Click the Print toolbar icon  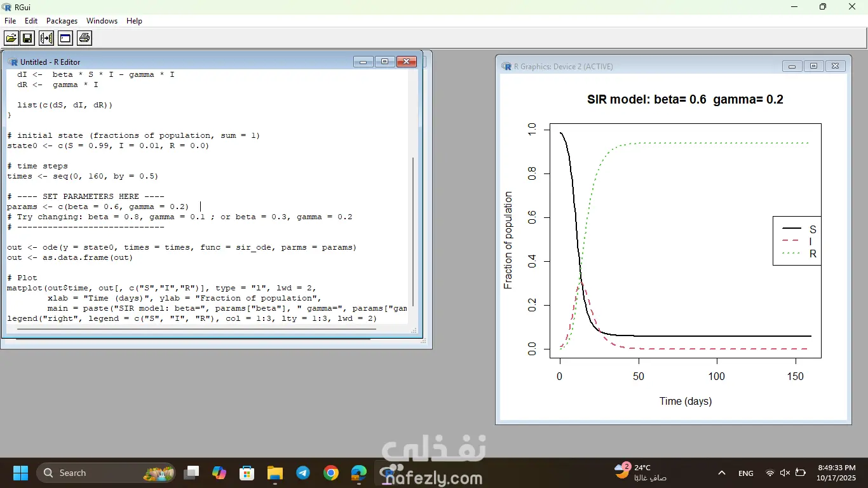[85, 38]
